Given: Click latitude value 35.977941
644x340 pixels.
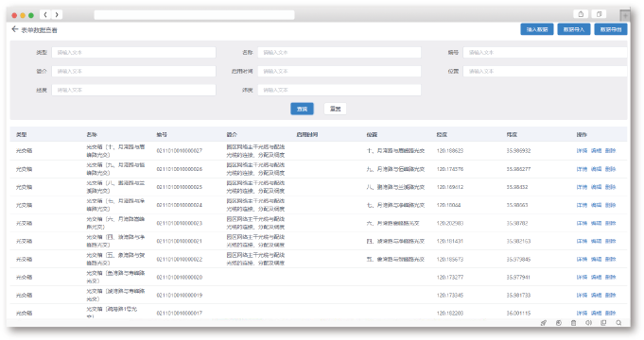Looking at the screenshot, I should pyautogui.click(x=518, y=278).
